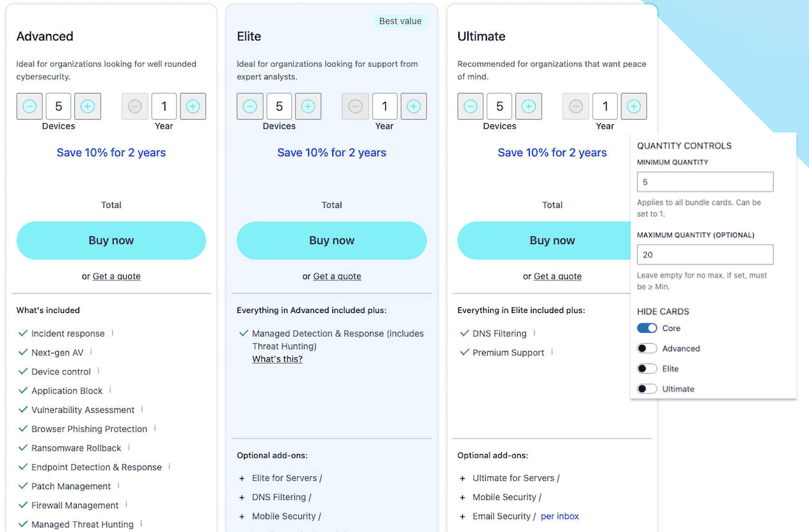Toggle off Hide Cards Core switch
The image size is (809, 532).
(647, 328)
